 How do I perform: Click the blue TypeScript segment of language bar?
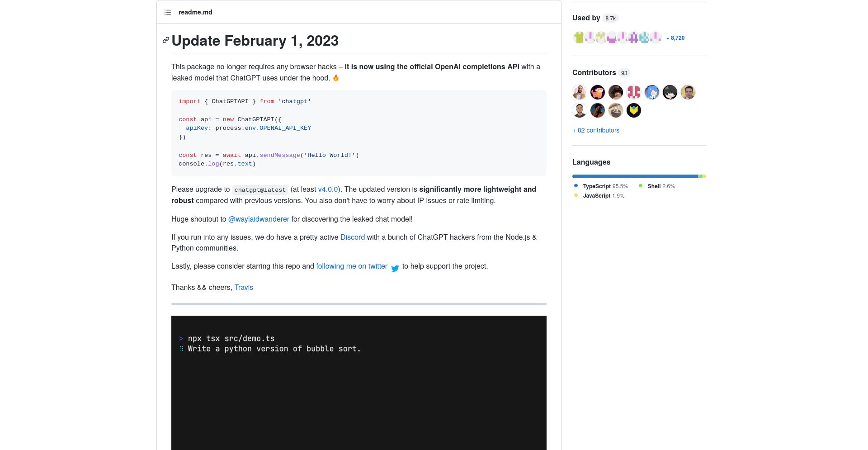click(x=635, y=176)
